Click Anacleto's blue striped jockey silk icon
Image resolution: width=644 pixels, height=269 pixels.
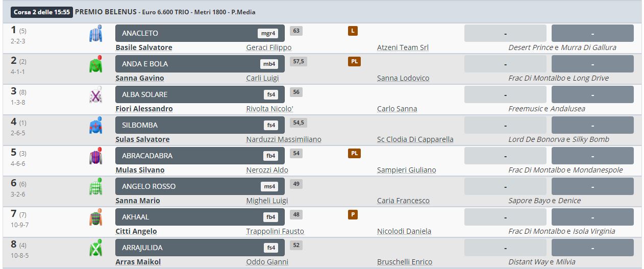coord(95,34)
